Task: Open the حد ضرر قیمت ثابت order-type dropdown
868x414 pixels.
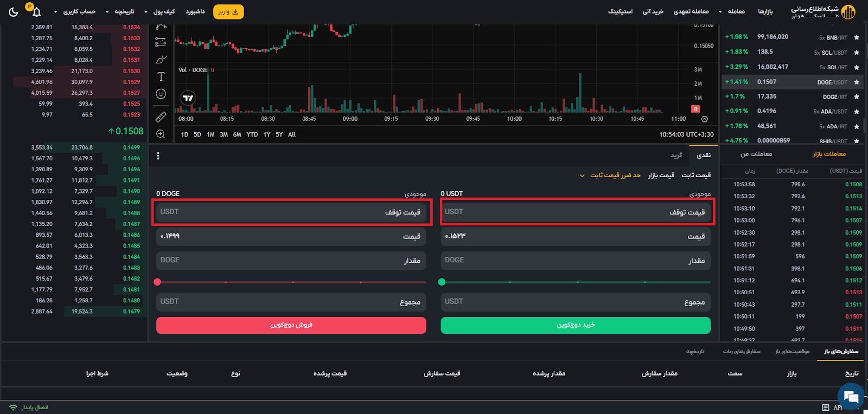Action: pyautogui.click(x=610, y=176)
